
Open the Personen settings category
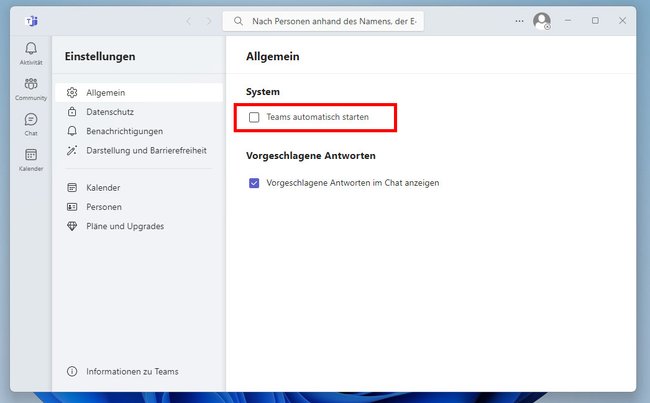pos(139,206)
